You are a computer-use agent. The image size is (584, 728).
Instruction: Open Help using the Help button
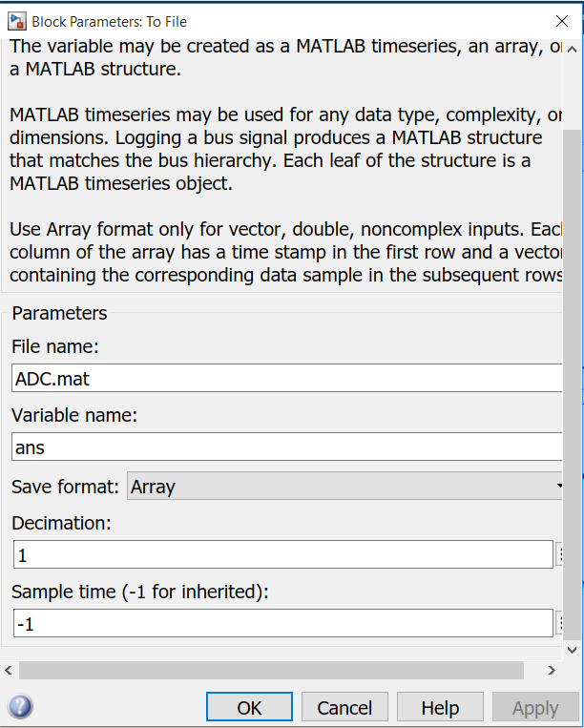[x=440, y=707]
